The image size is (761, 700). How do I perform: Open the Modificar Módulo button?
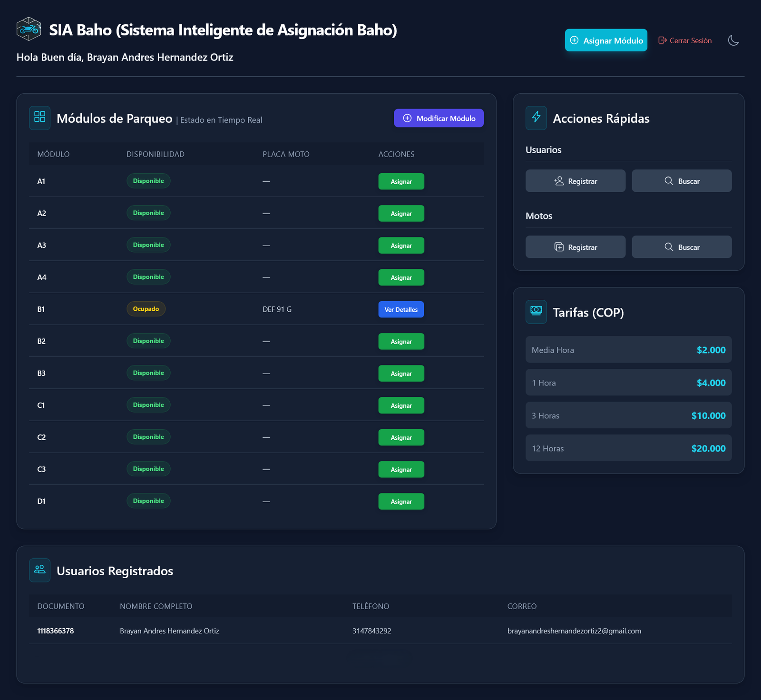(x=439, y=118)
